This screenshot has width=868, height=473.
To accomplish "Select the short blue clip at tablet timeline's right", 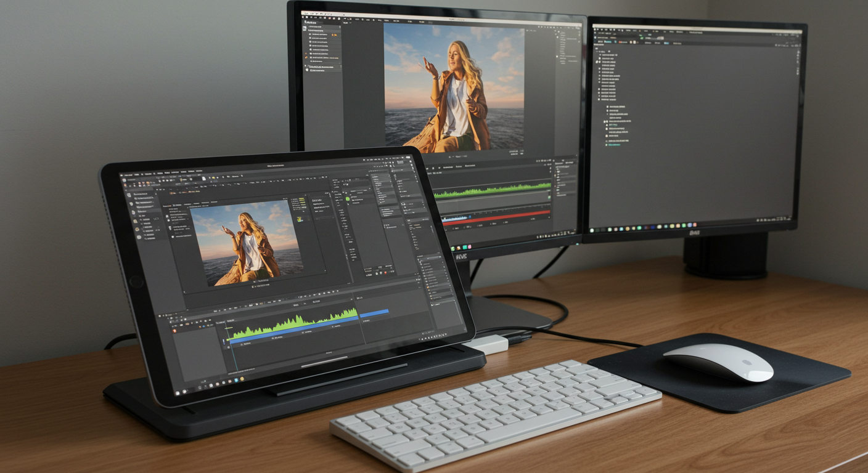I will pos(374,313).
